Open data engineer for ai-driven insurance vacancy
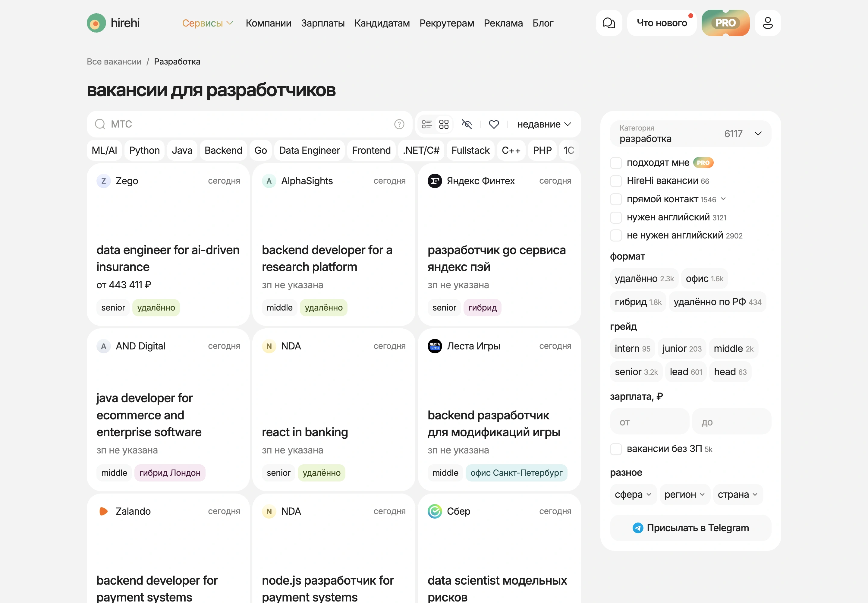The height and width of the screenshot is (603, 868). tap(168, 258)
